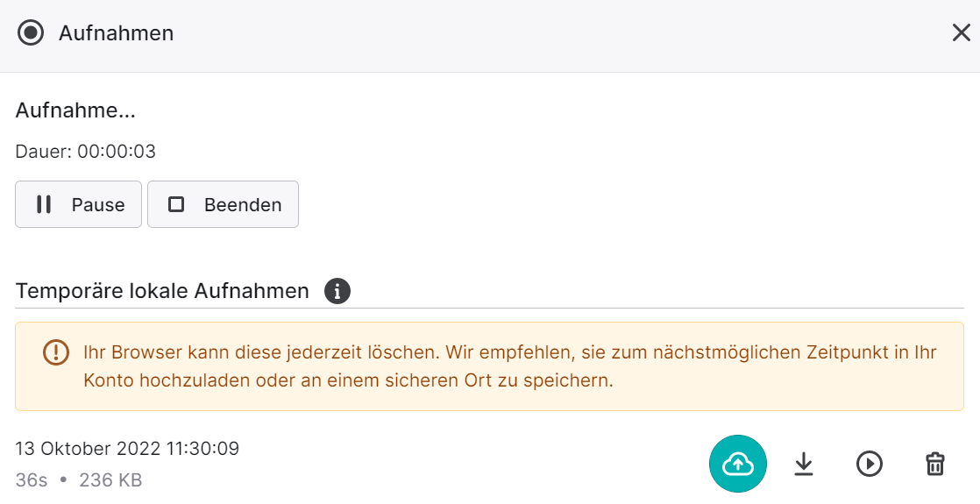Select the Aufnahmen header title
The image size is (980, 504).
click(x=117, y=33)
